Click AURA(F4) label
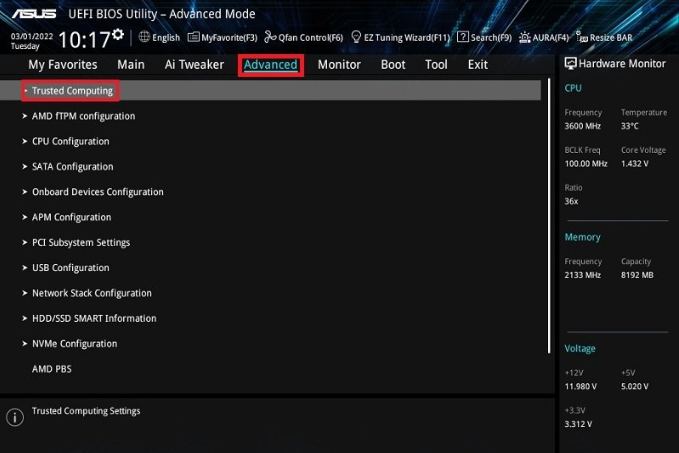 pyautogui.click(x=550, y=38)
